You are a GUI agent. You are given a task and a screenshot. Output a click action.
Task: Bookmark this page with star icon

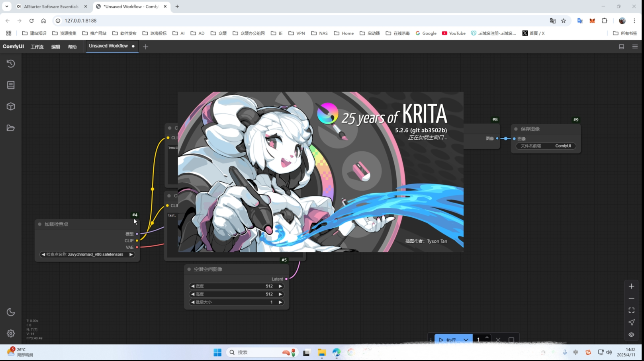coord(564,21)
